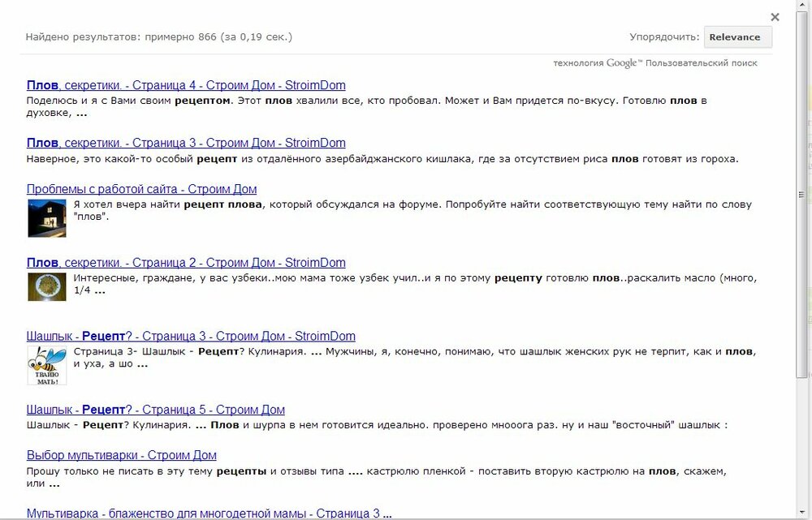
Task: Open 'Проблемы с работой сайта' topic
Action: (141, 189)
